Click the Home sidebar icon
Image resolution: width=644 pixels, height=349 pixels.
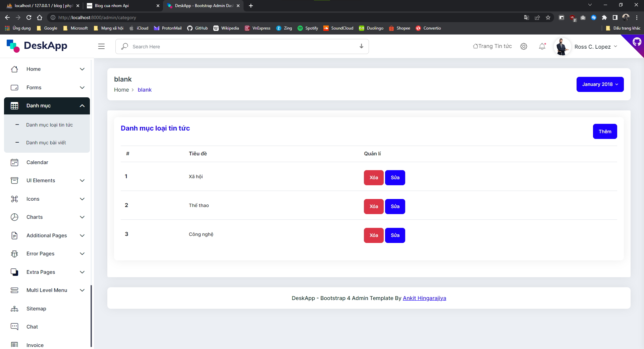(x=14, y=69)
